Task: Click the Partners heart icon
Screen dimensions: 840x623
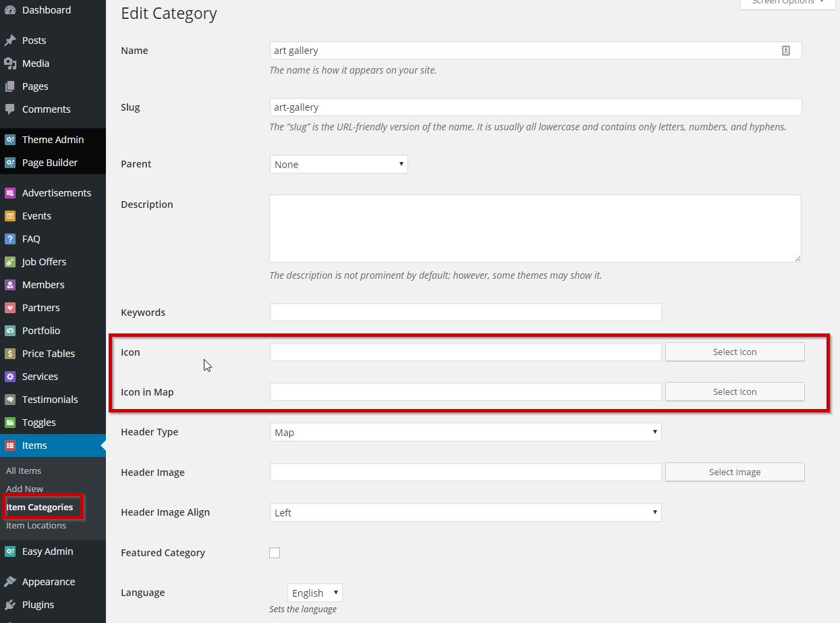Action: 10,308
